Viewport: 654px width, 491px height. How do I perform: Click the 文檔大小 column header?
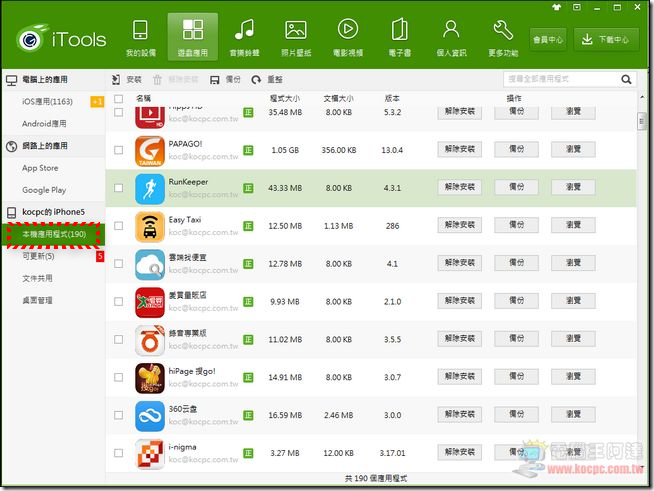338,99
